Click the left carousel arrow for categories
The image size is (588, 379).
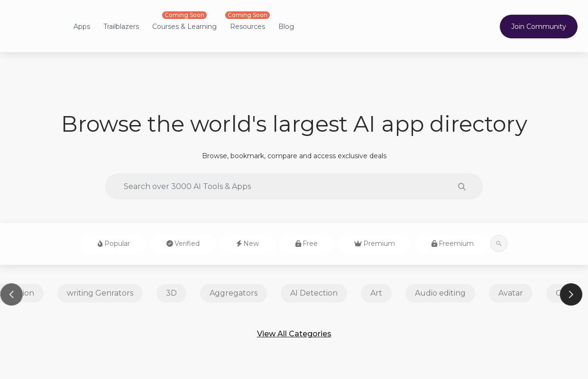pyautogui.click(x=11, y=294)
